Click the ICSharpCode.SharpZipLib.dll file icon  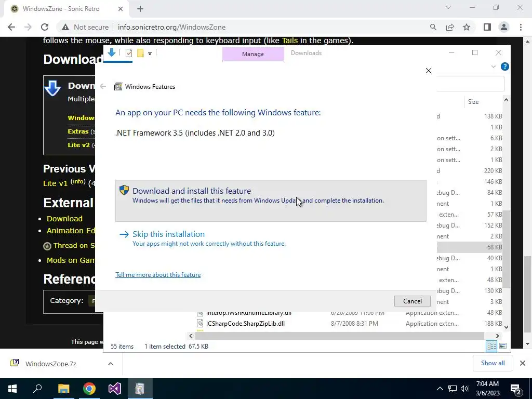tap(200, 324)
